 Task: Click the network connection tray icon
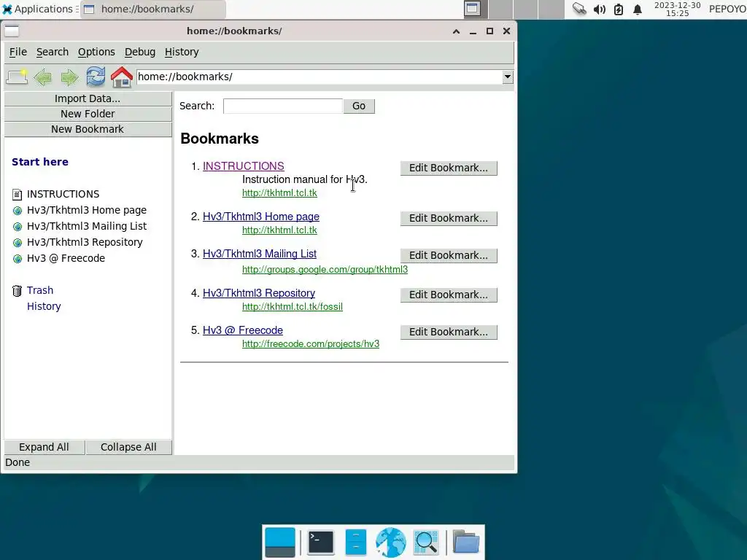[579, 9]
